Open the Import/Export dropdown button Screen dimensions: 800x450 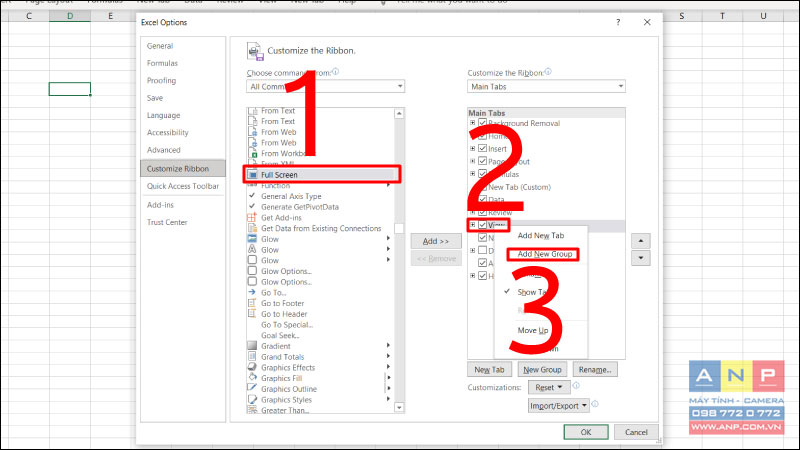[558, 406]
